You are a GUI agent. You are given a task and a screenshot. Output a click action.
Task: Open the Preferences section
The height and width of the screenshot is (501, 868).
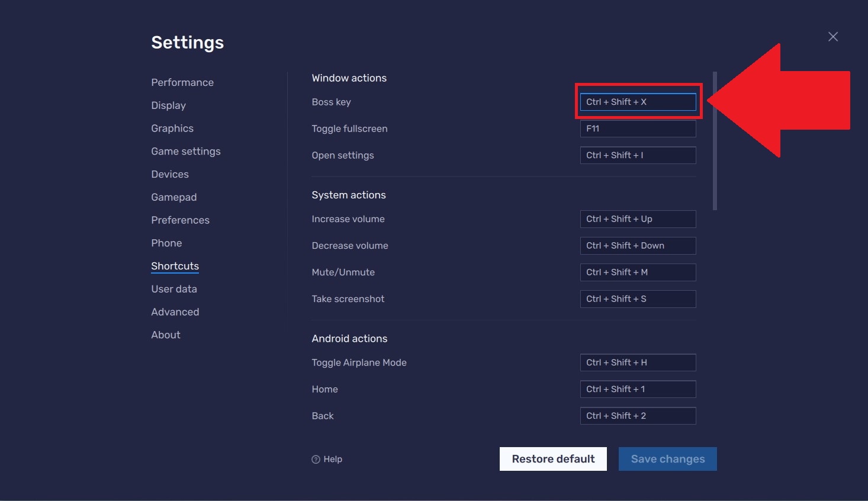pos(180,220)
